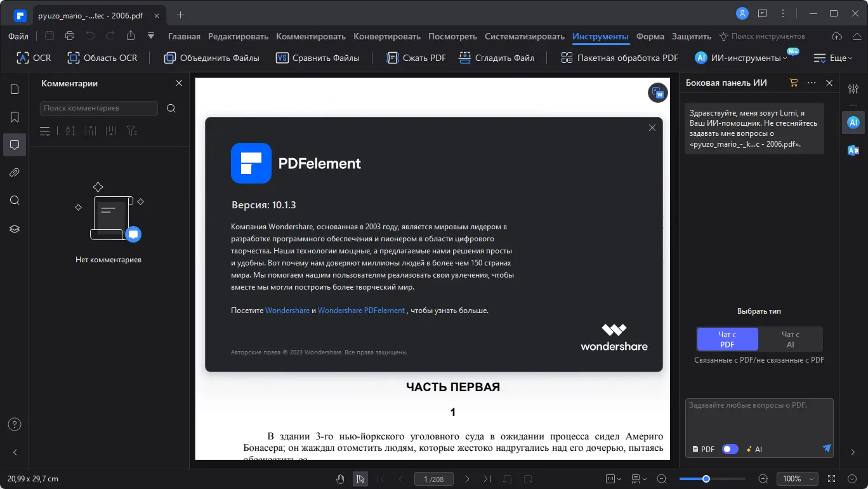Open AI panel more options (three dots)
Viewport: 868px width, 489px height.
pyautogui.click(x=812, y=83)
